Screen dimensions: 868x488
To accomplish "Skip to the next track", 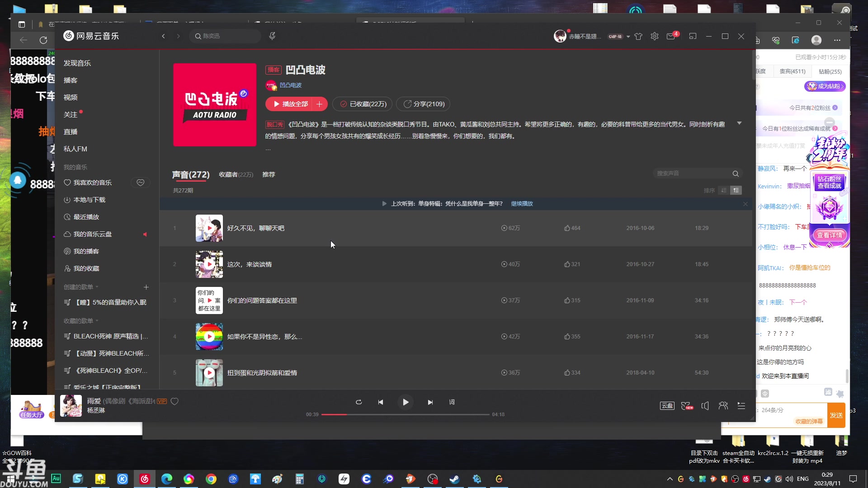I will [x=430, y=402].
